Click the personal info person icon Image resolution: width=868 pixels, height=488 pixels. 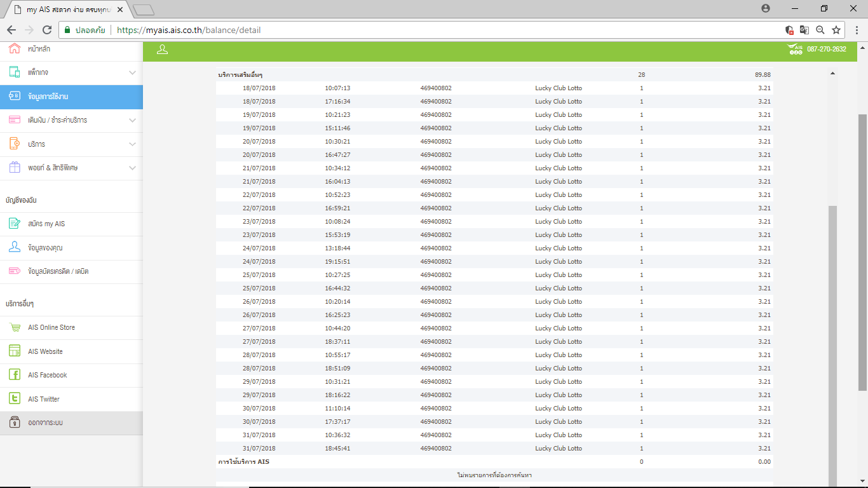pyautogui.click(x=15, y=248)
